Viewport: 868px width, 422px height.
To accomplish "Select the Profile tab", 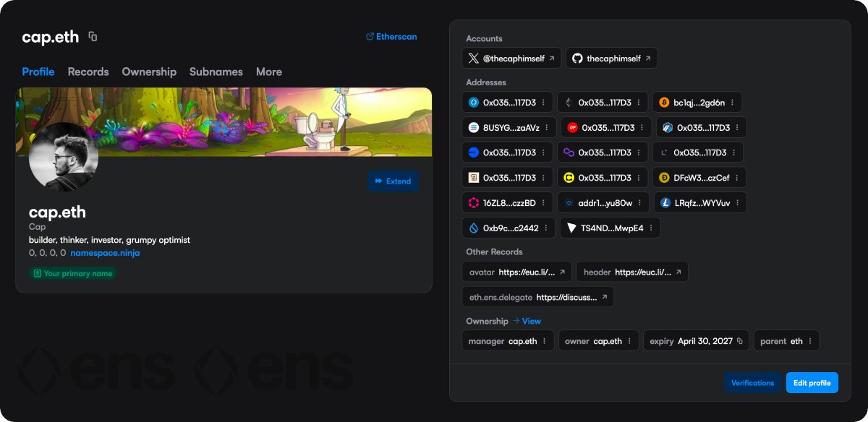I will (x=38, y=72).
